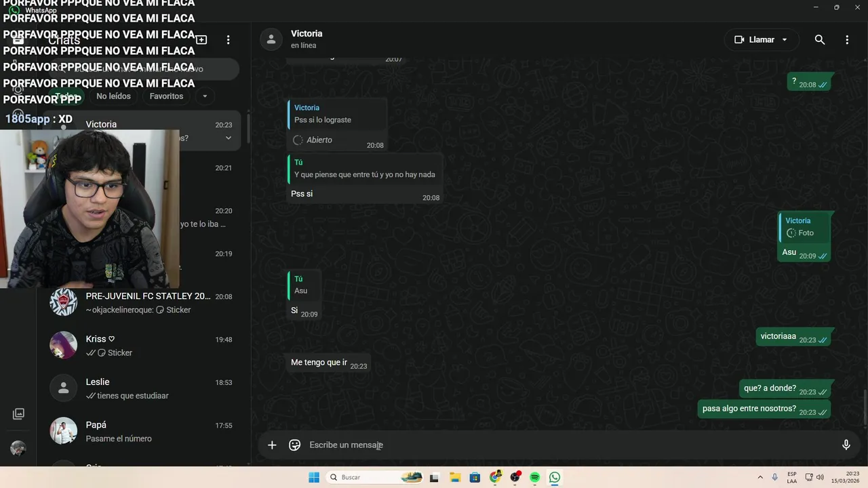The image size is (868, 488).
Task: Click the PRE-JUVENIL group avatar
Action: click(63, 302)
